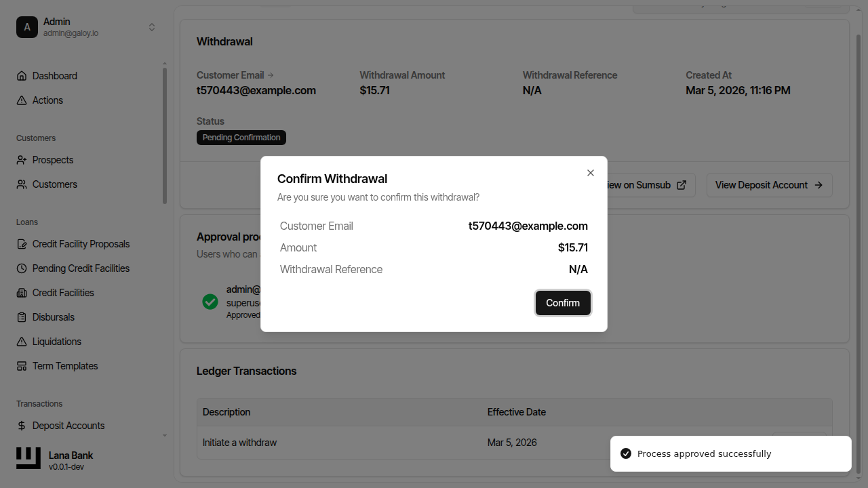Open Prospects using its person icon
The height and width of the screenshot is (488, 868).
tap(22, 160)
